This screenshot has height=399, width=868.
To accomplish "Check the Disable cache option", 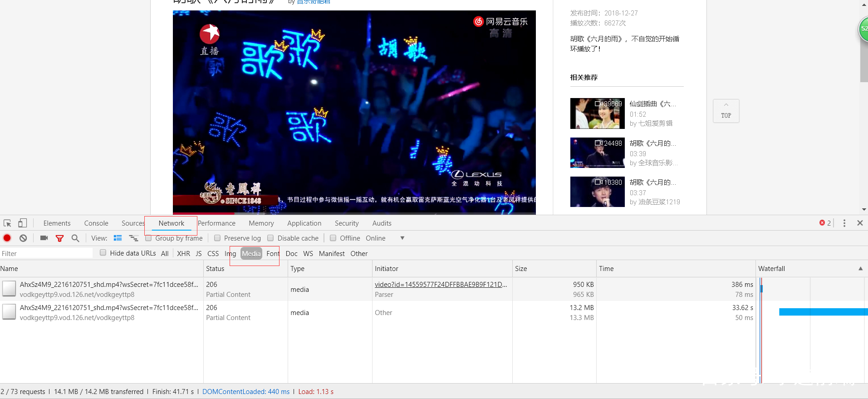I will pyautogui.click(x=271, y=238).
